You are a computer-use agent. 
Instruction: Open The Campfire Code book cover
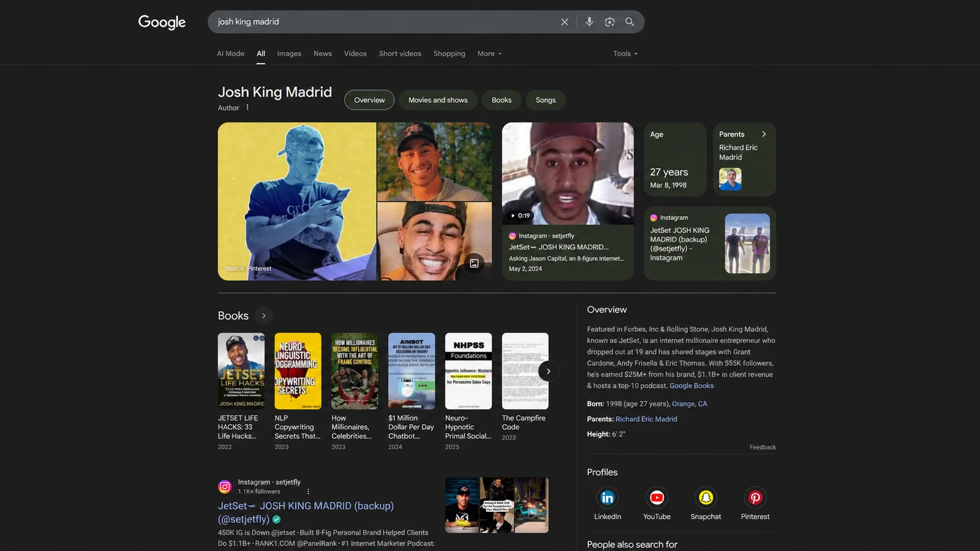pos(525,371)
